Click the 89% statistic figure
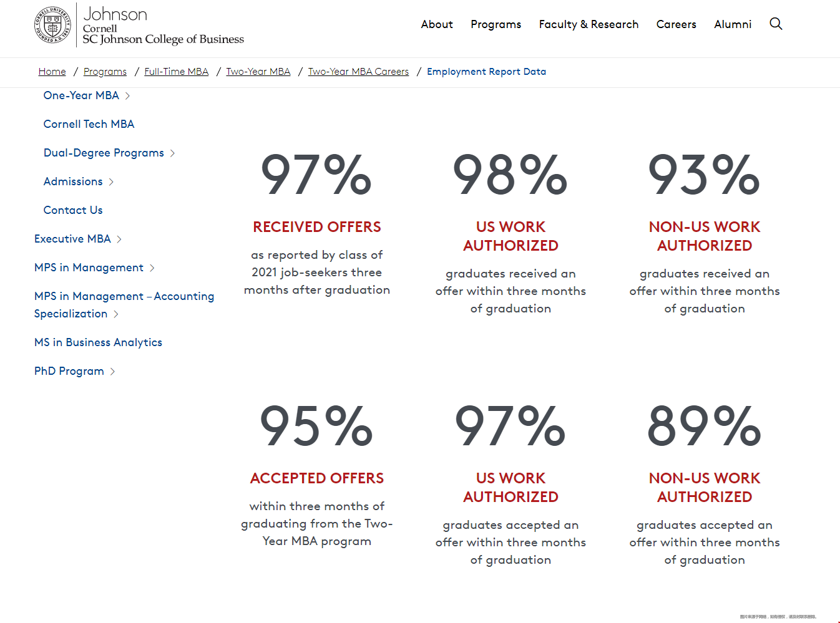 [x=705, y=426]
